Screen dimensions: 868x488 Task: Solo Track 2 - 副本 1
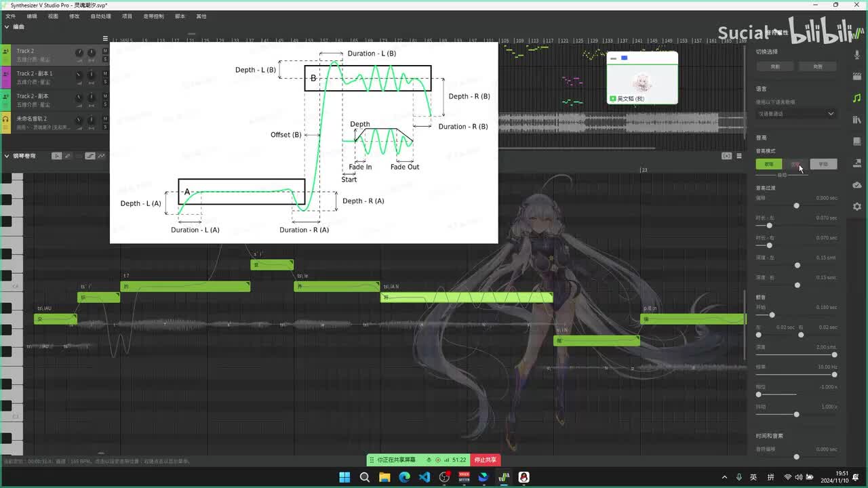tap(105, 81)
